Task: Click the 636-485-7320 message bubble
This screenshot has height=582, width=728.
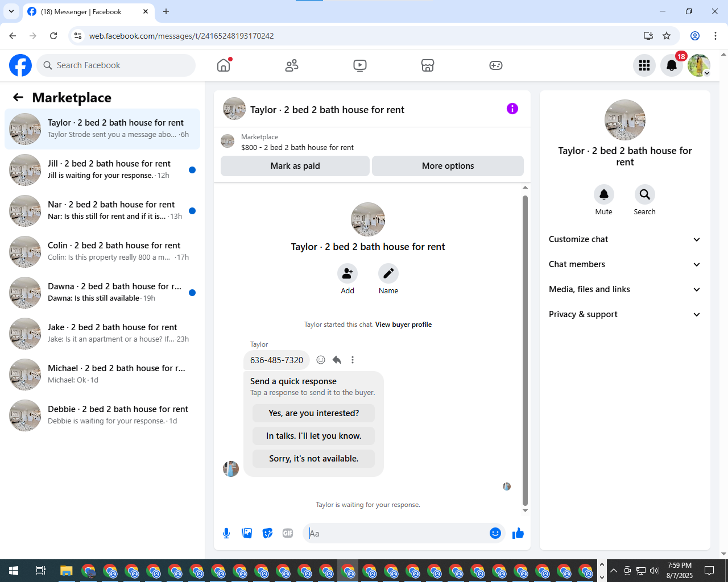Action: tap(277, 360)
